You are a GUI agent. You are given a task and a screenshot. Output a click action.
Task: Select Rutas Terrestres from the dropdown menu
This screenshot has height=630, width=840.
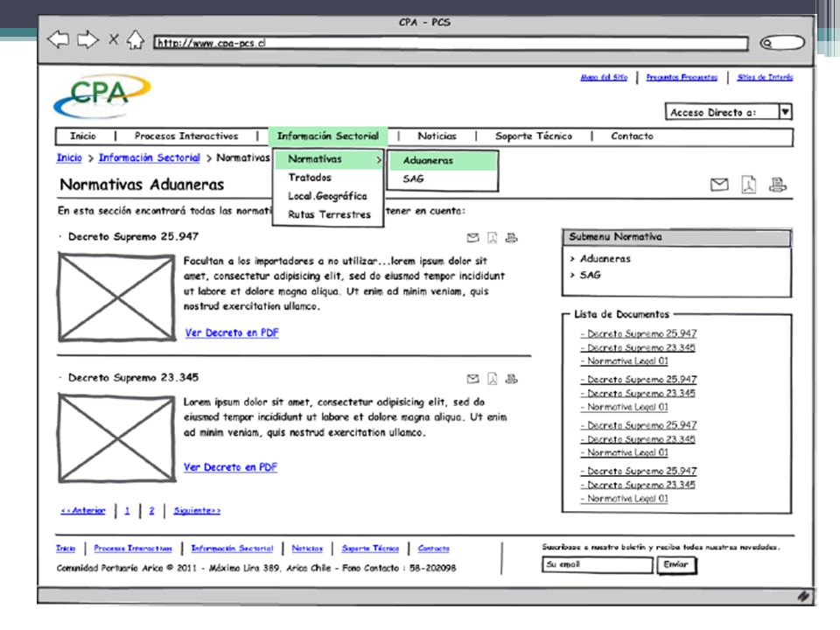pyautogui.click(x=329, y=214)
